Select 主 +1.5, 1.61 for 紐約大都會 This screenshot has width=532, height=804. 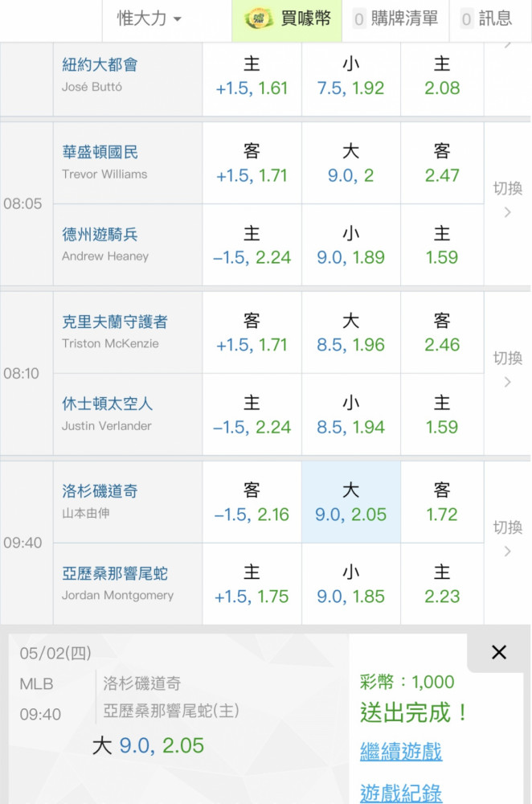coord(252,76)
